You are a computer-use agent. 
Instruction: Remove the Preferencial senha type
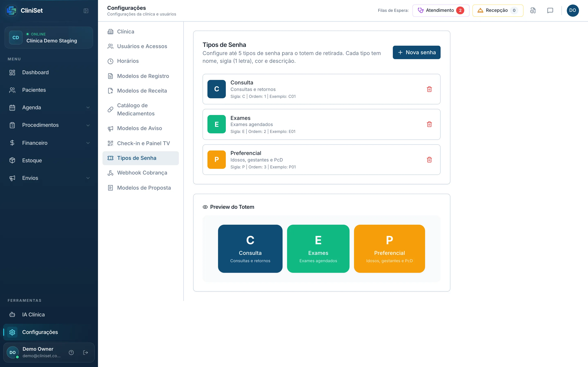[x=429, y=160]
